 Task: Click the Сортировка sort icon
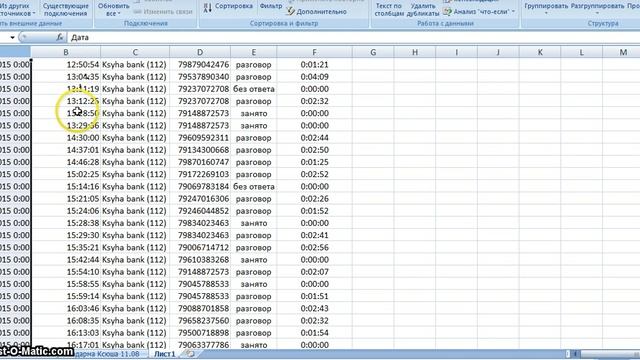point(208,7)
